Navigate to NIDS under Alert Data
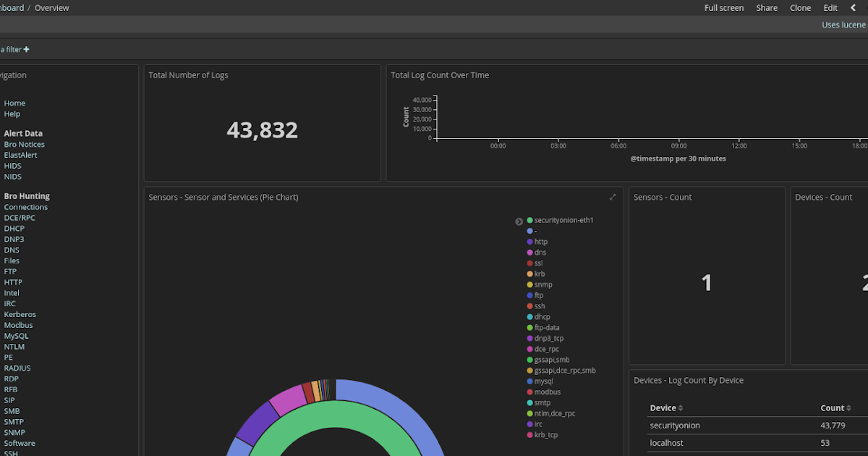868x456 pixels. tap(12, 176)
